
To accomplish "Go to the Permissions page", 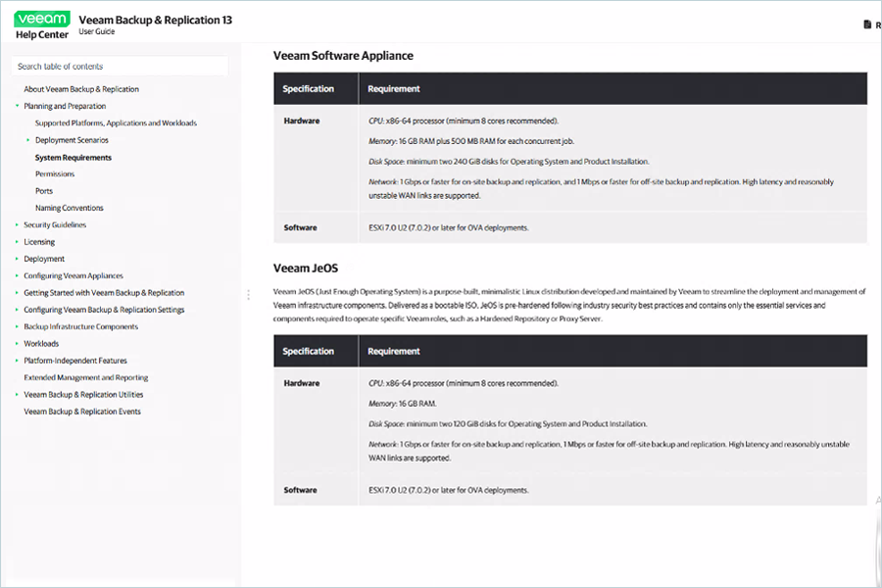I will 55,174.
